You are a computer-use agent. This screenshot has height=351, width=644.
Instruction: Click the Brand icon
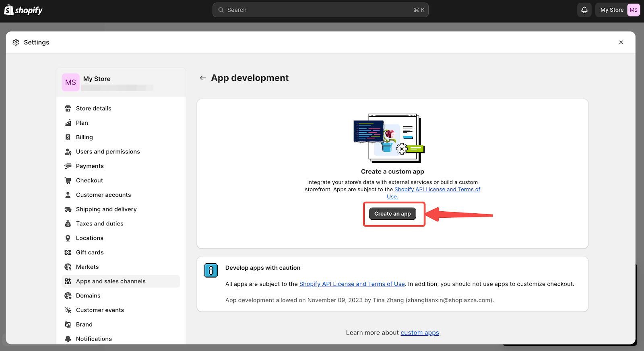[68, 324]
